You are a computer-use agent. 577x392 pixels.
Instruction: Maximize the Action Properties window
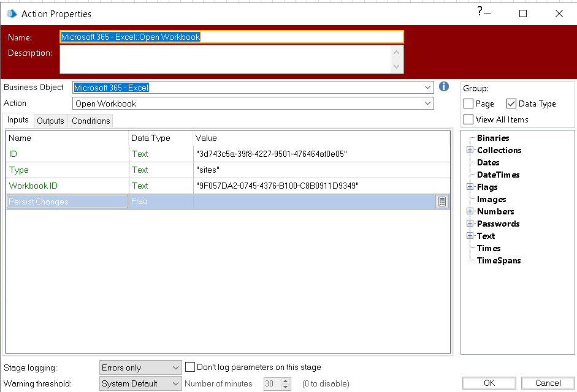pos(523,13)
